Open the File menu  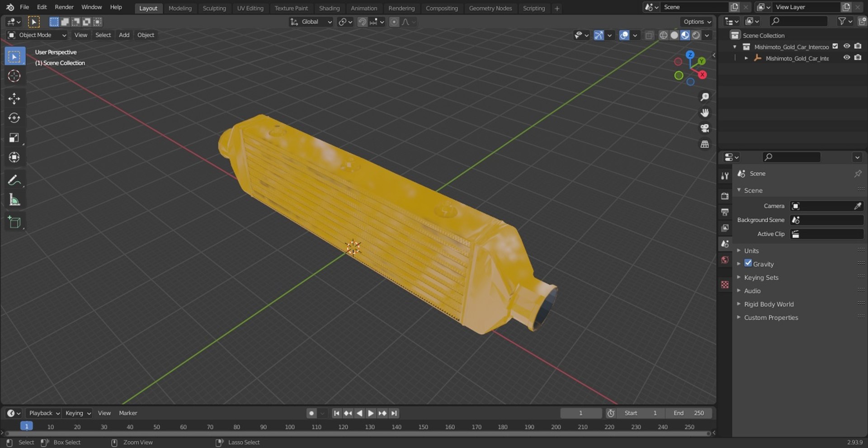(24, 7)
